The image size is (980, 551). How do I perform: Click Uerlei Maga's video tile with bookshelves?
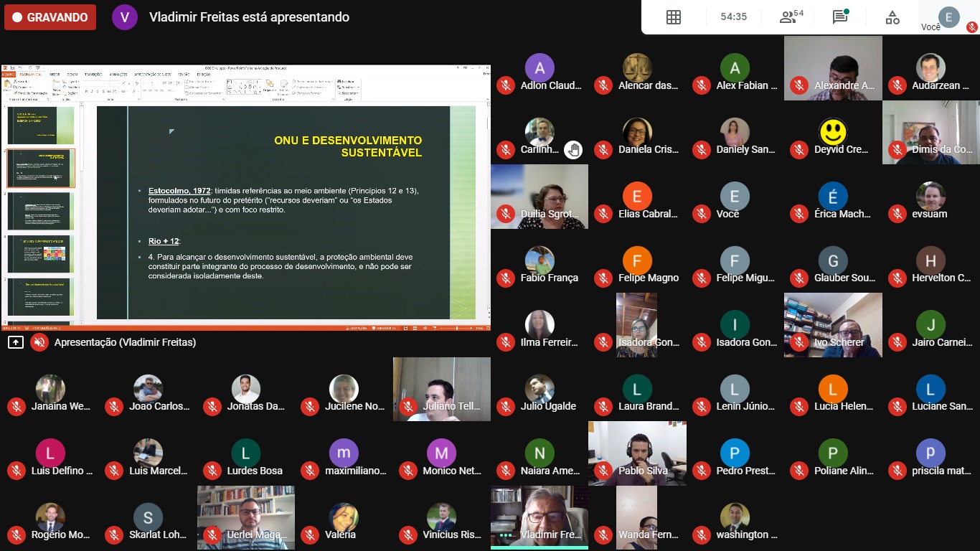[x=245, y=517]
